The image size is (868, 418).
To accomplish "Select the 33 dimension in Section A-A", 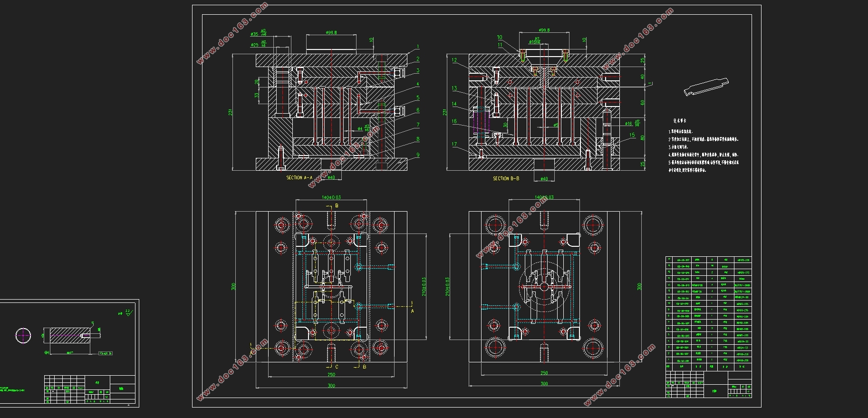I will tap(257, 95).
